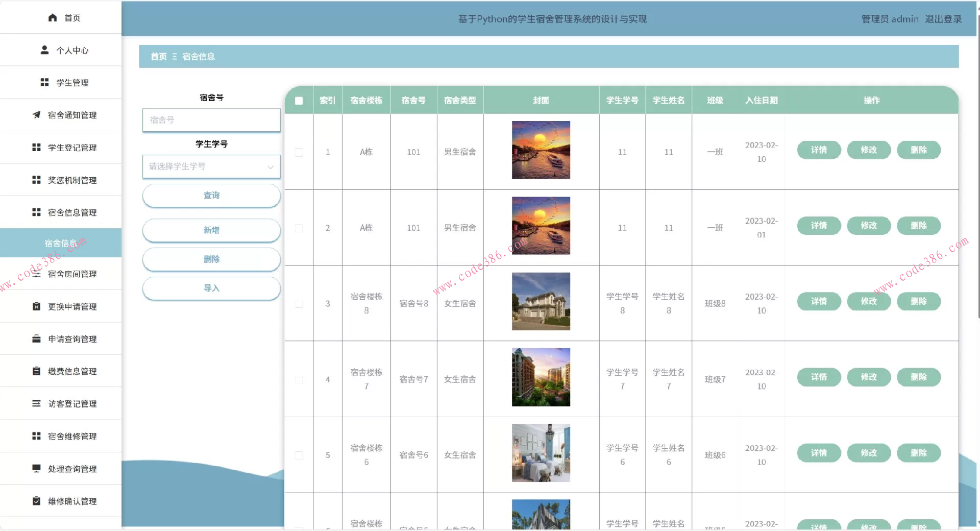Click 退出登录 to log out

pyautogui.click(x=943, y=19)
